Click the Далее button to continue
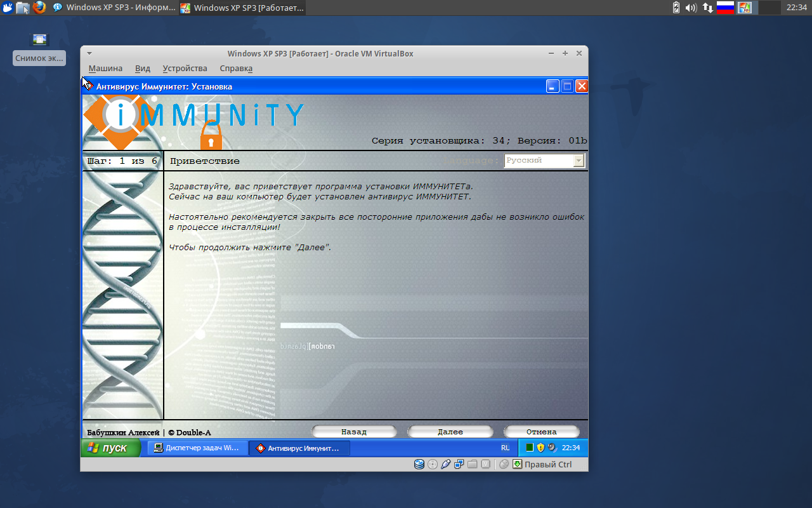The image size is (812, 508). [x=450, y=432]
